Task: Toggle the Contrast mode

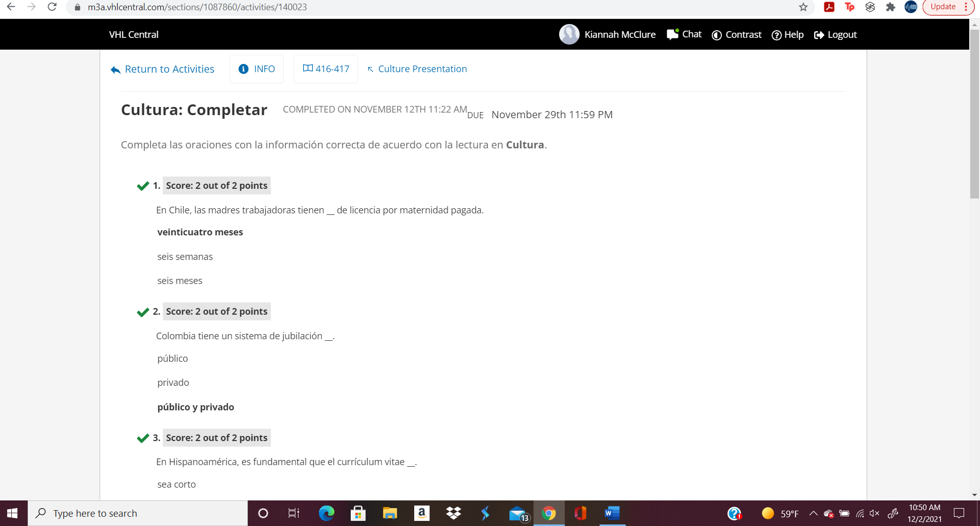Action: tap(737, 34)
